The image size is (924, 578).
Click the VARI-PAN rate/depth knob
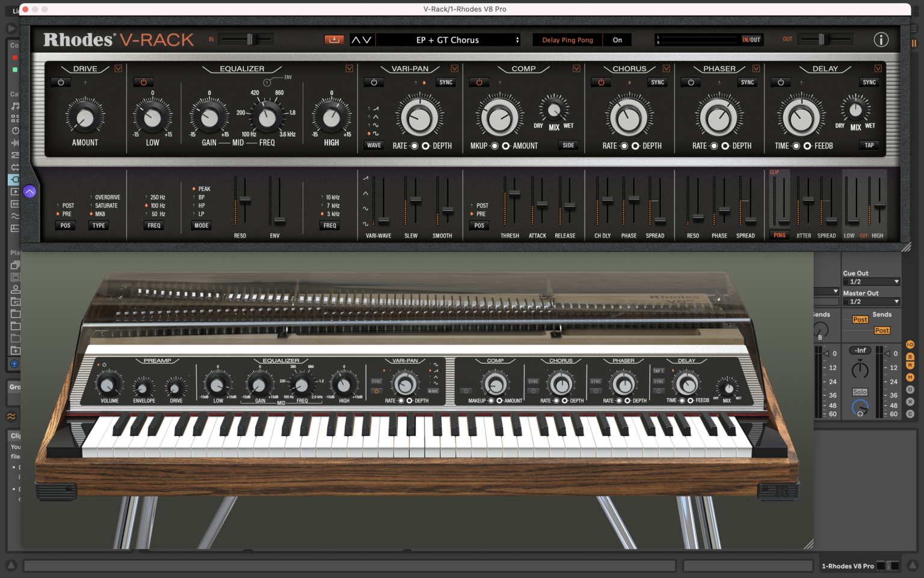[x=419, y=117]
